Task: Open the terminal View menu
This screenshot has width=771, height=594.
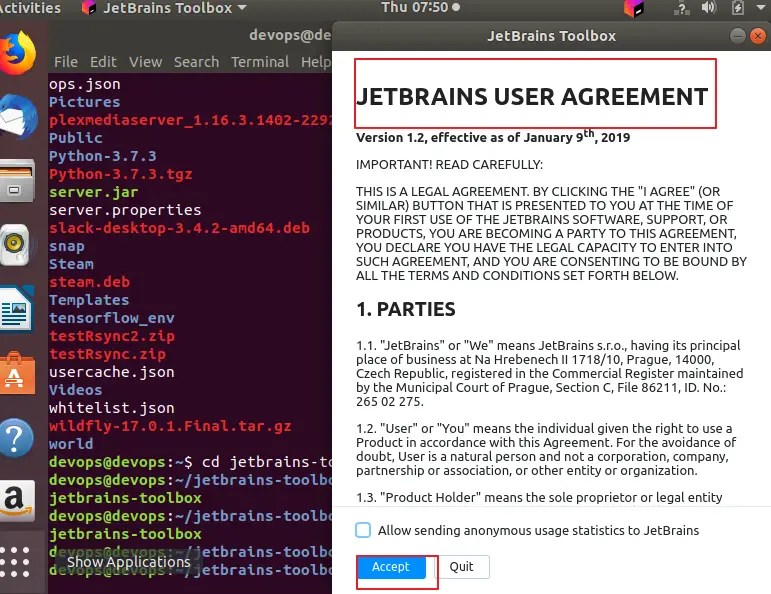Action: pos(146,62)
